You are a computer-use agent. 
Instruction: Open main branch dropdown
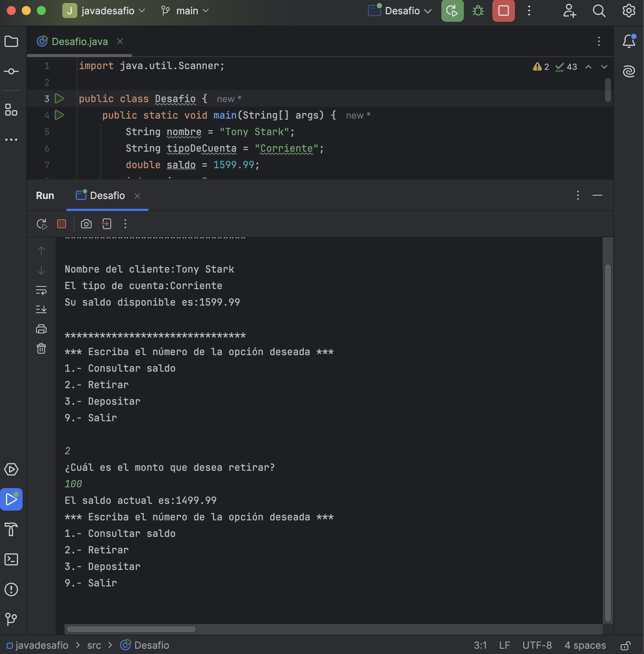185,11
